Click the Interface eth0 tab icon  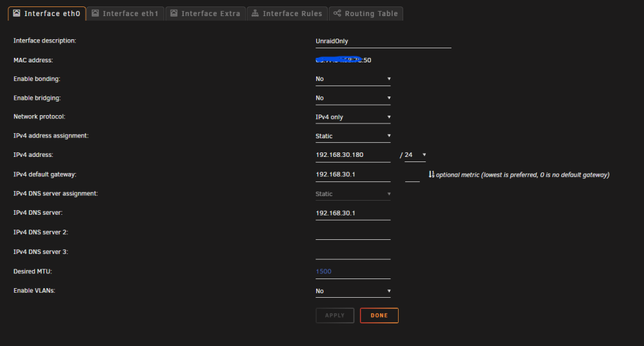pyautogui.click(x=17, y=13)
